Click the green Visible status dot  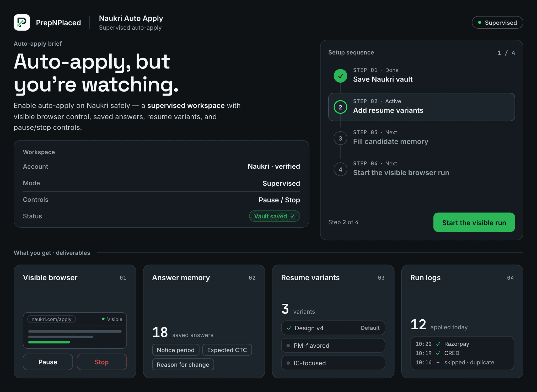(103, 319)
